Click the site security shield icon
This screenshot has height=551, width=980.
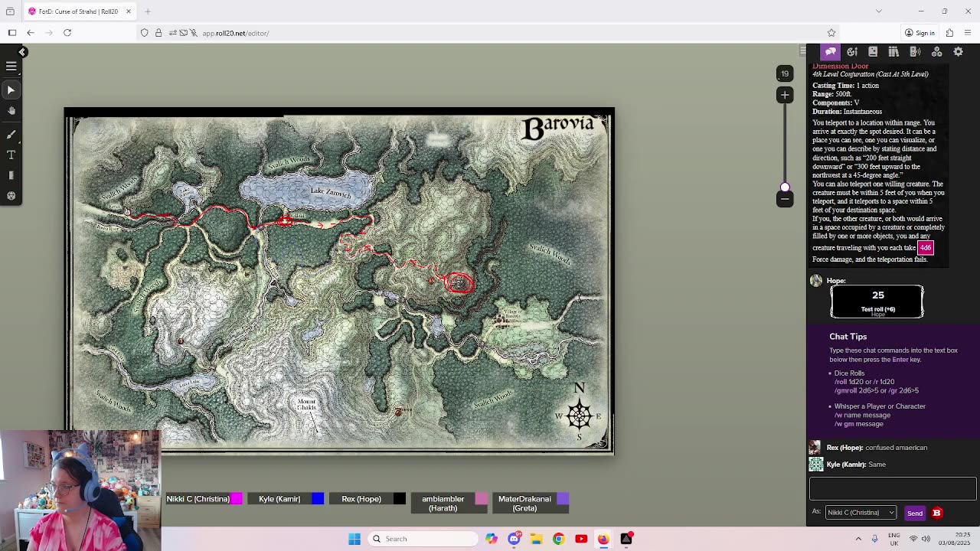(144, 33)
